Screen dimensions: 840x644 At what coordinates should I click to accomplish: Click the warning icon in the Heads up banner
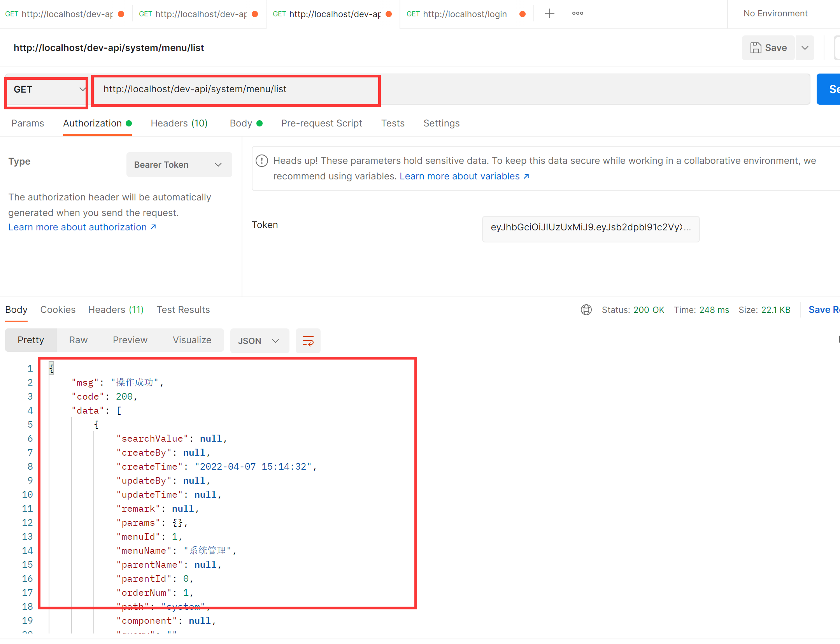tap(262, 160)
